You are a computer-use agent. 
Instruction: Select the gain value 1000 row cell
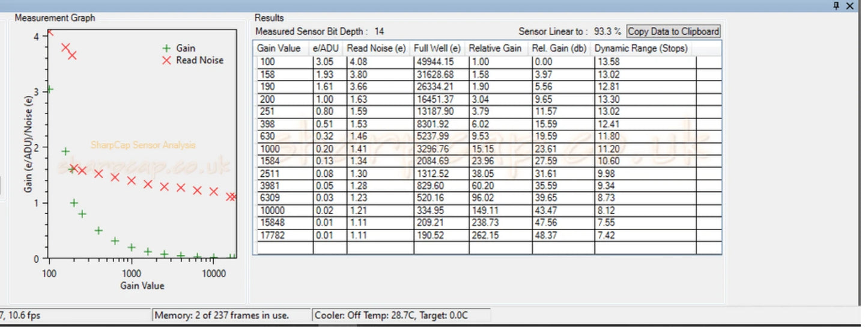(x=285, y=148)
